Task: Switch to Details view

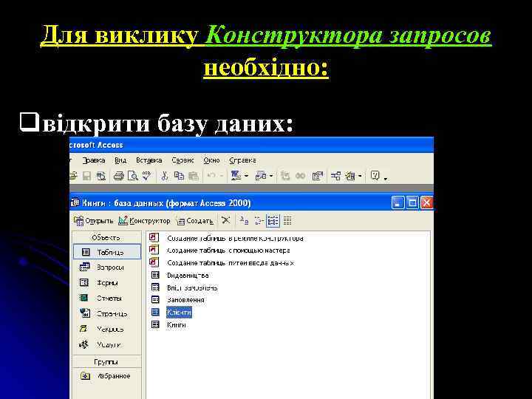Action: coord(287,221)
